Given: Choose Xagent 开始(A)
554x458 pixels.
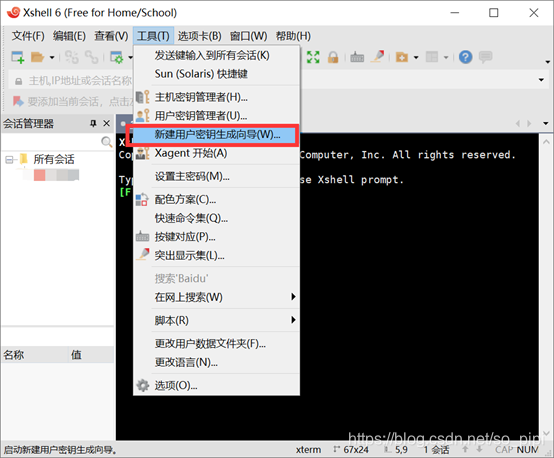Looking at the screenshot, I should 216,153.
